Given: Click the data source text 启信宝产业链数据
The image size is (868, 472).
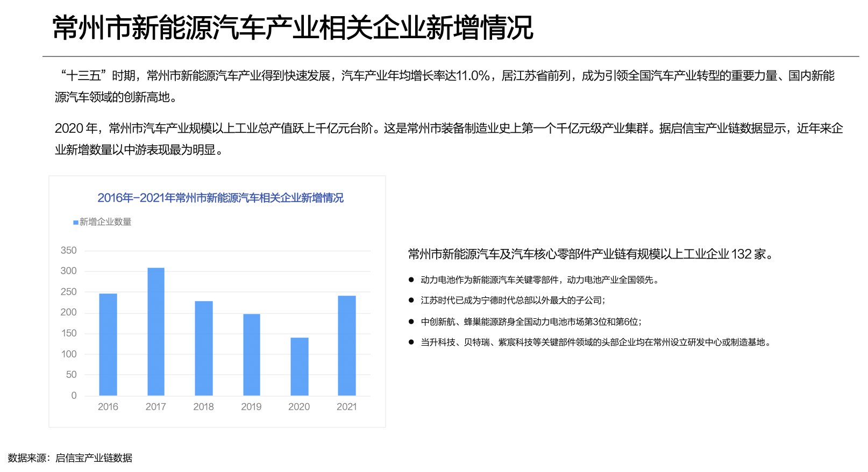Looking at the screenshot, I should tap(94, 458).
